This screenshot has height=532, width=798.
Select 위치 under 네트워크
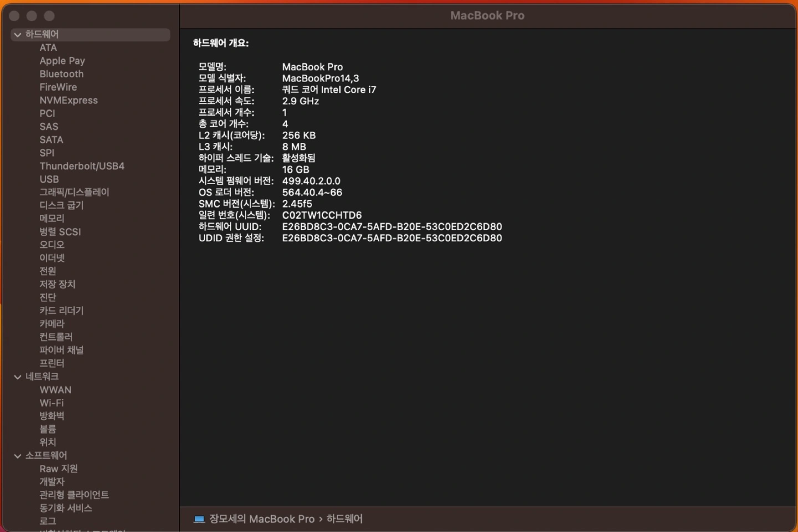[48, 443]
